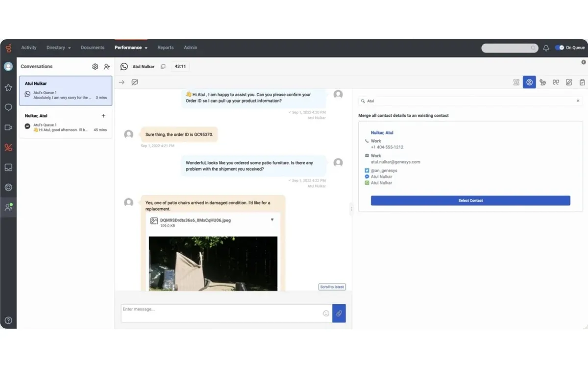
Task: Click the phone number +1 404-555-1212
Action: 387,147
